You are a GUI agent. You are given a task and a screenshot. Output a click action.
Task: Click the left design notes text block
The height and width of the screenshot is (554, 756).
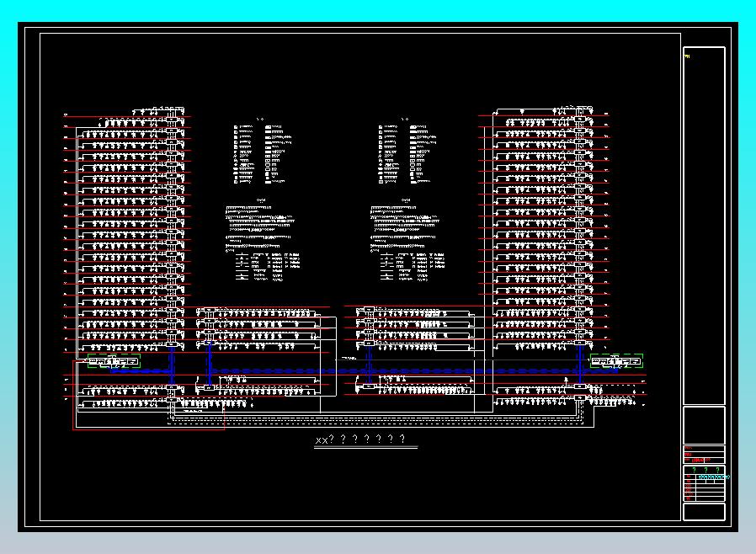260,228
